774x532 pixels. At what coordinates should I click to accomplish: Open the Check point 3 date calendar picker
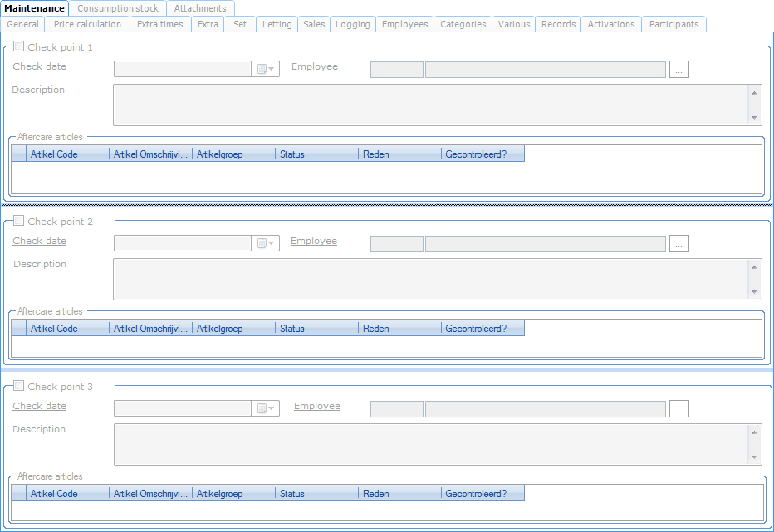click(265, 409)
